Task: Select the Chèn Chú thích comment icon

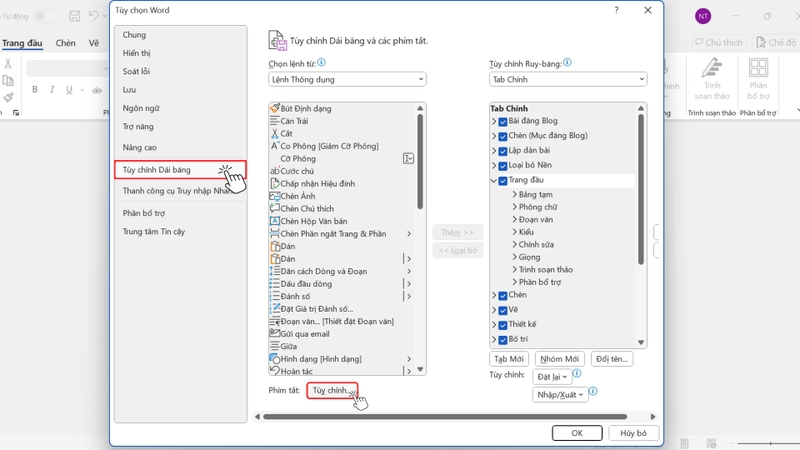Action: [x=274, y=208]
